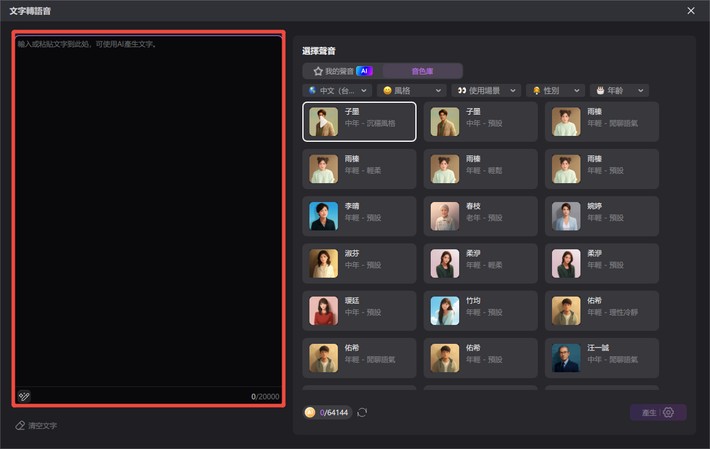Open the 中文 language dropdown
The height and width of the screenshot is (449, 710).
point(337,91)
